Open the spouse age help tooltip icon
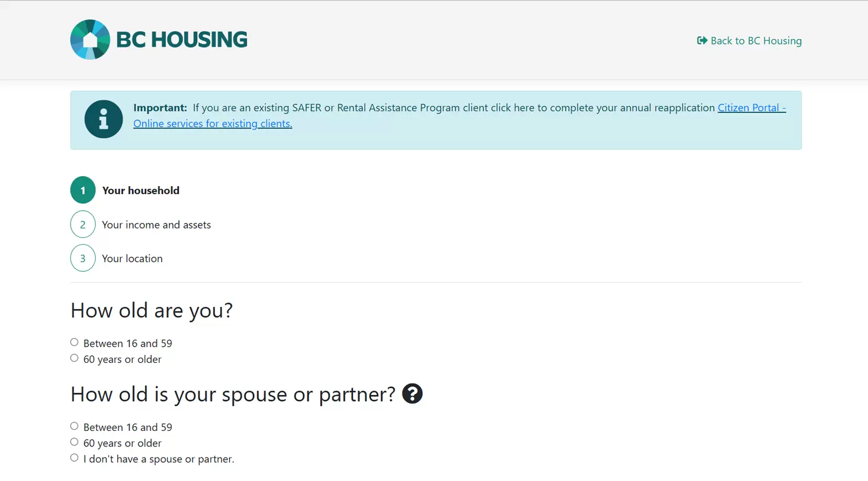The height and width of the screenshot is (481, 868). pyautogui.click(x=412, y=394)
